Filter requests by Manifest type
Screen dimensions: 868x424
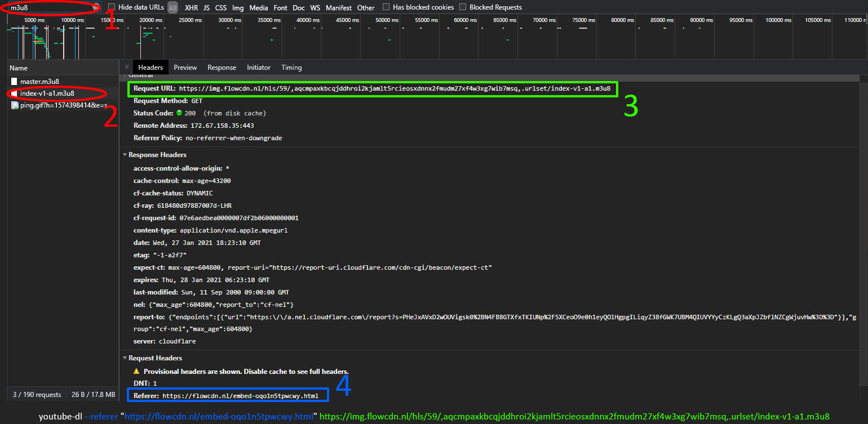click(x=339, y=8)
